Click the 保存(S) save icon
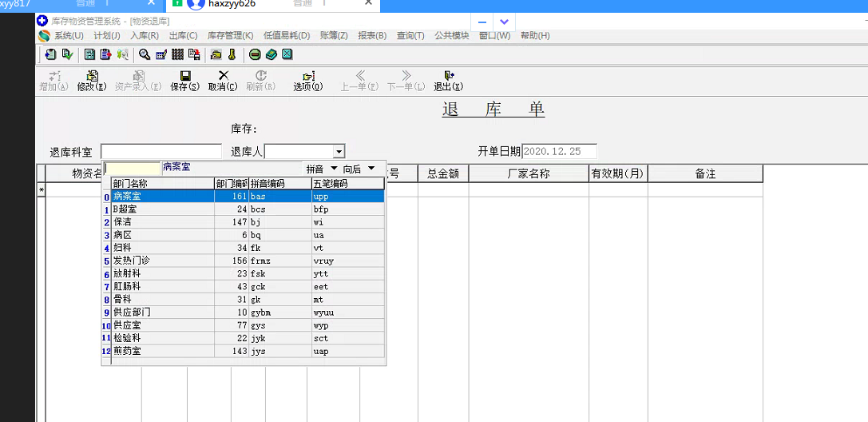The image size is (868, 422). pos(184,76)
